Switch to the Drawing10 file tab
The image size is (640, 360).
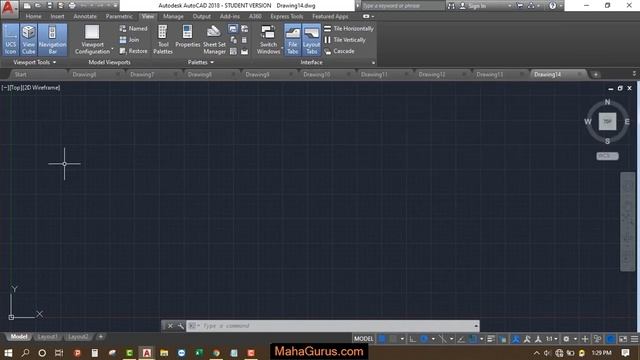[x=317, y=74]
